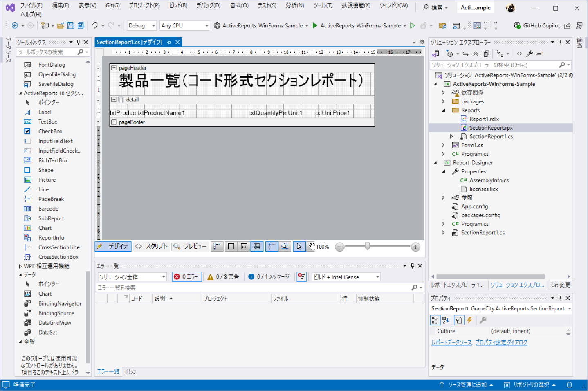The image size is (588, 391).
Task: Select the PageBreak control in toolbox
Action: (x=51, y=199)
